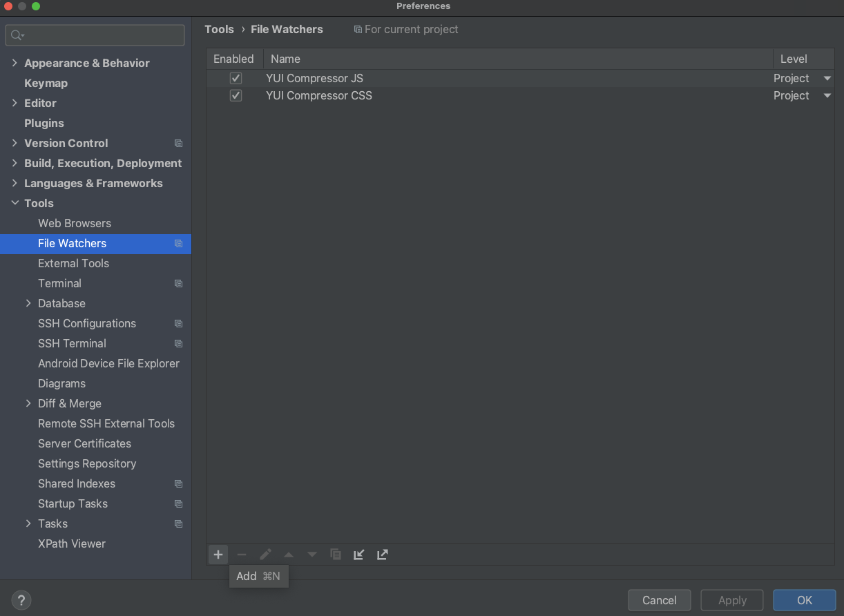This screenshot has width=844, height=616.
Task: Open Android Device File Explorer settings
Action: 108,363
